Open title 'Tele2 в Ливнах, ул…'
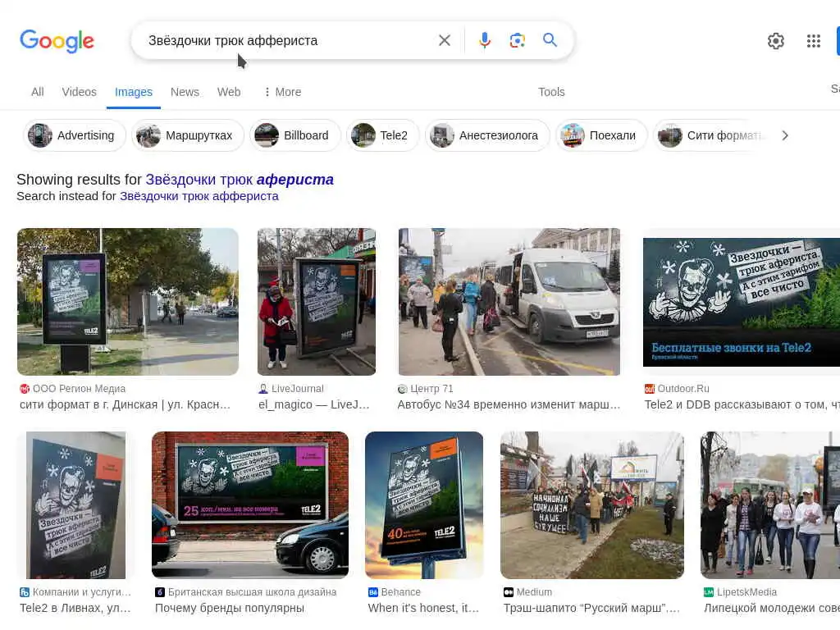The image size is (840, 630). point(75,609)
